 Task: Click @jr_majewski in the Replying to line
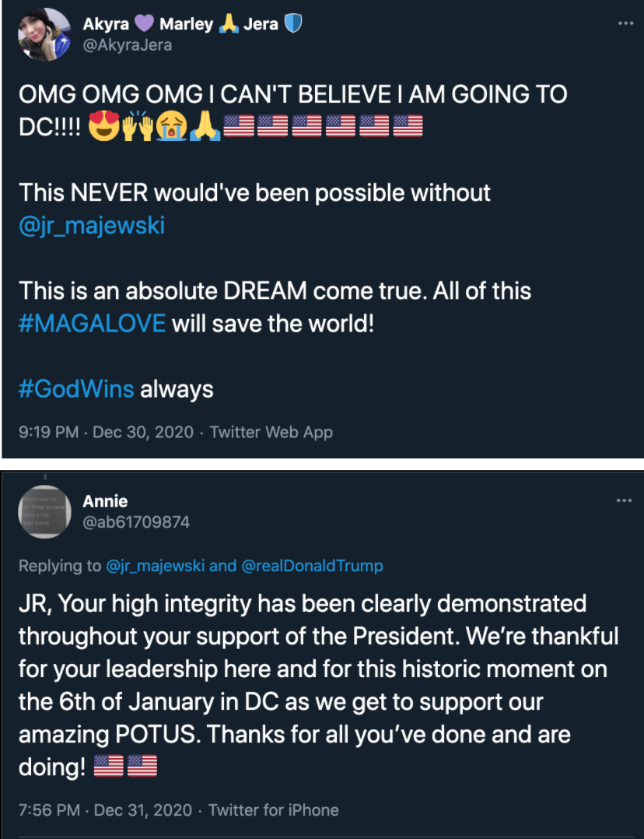click(155, 566)
